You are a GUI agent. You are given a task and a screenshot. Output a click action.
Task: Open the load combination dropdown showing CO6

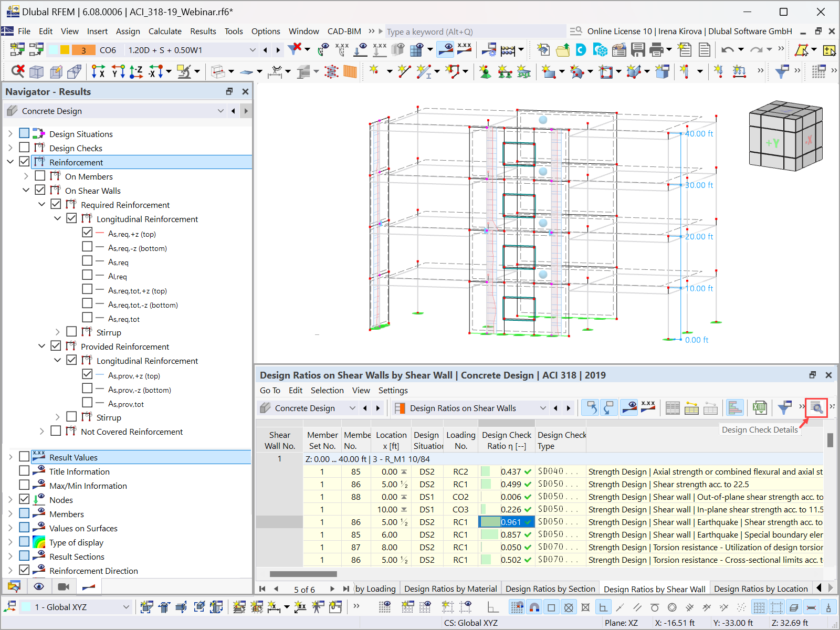pos(252,49)
